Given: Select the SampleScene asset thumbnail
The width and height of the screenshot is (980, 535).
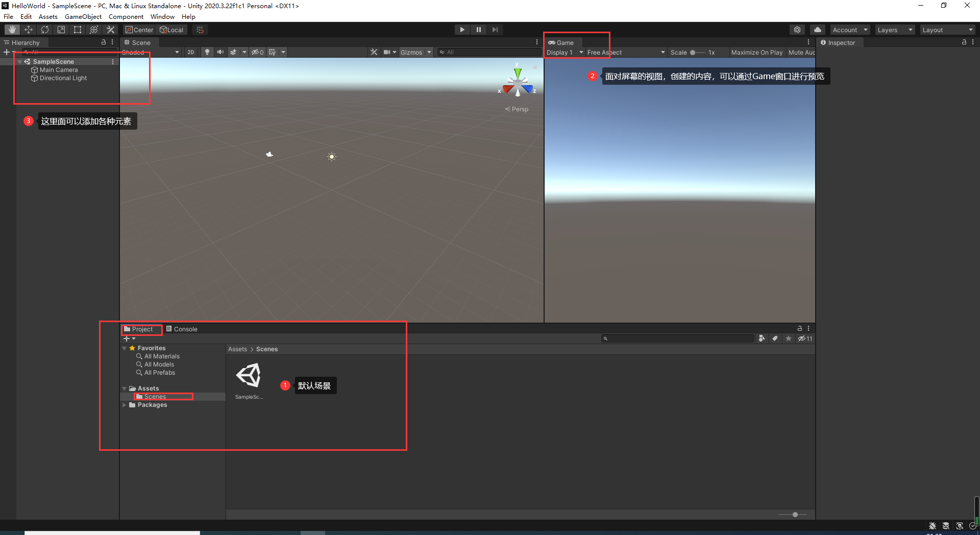Looking at the screenshot, I should pyautogui.click(x=249, y=376).
